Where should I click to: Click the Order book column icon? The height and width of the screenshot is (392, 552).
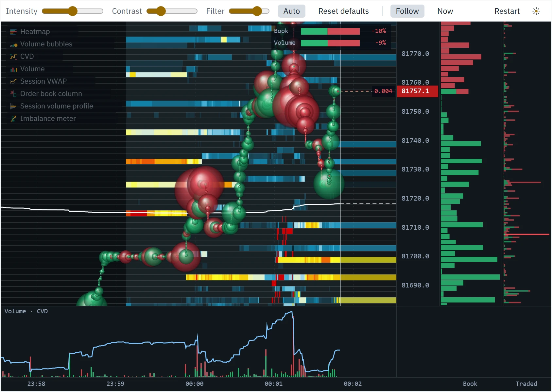[13, 94]
